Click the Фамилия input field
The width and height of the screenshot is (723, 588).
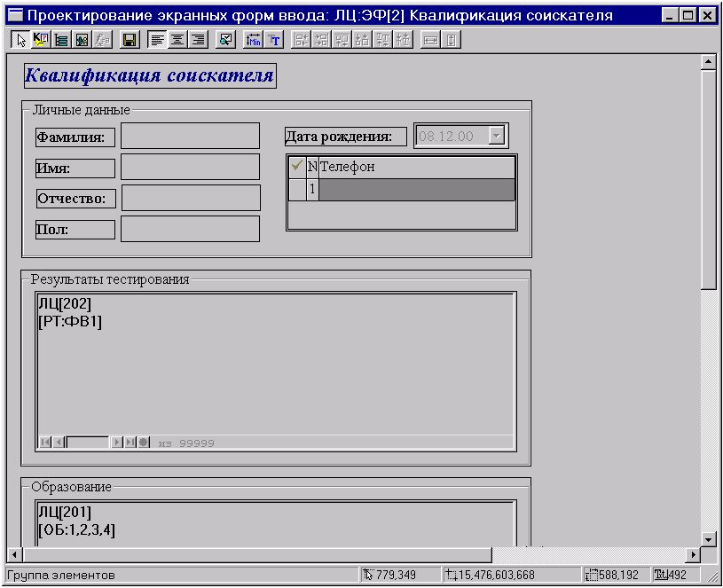(x=190, y=136)
